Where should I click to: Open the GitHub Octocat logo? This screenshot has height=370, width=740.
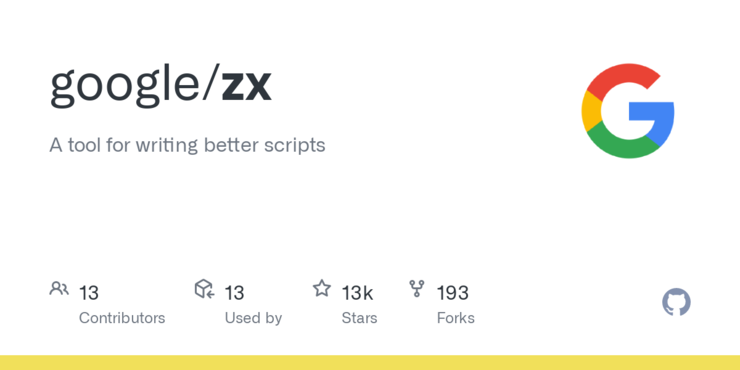(x=676, y=303)
